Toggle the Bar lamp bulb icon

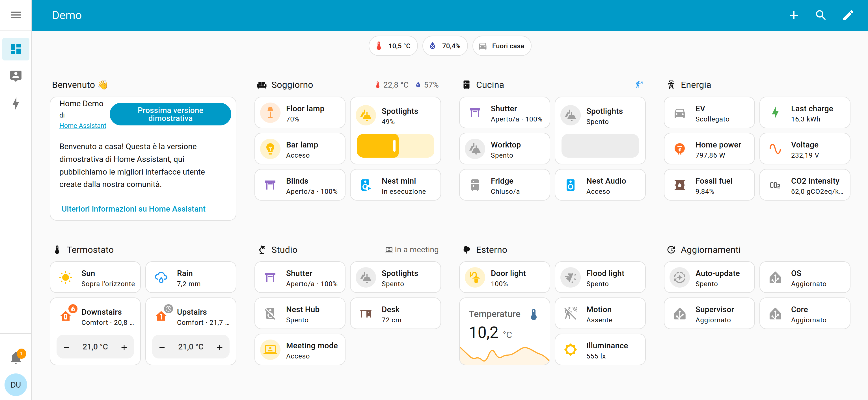pos(270,149)
